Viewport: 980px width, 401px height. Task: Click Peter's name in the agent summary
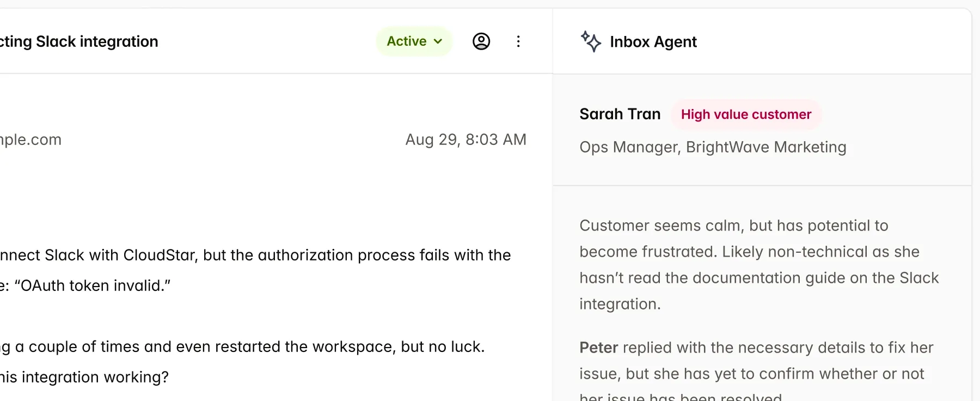(x=598, y=348)
